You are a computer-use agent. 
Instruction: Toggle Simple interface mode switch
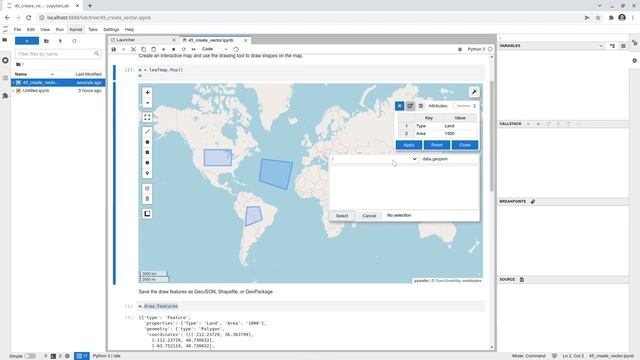(30, 356)
